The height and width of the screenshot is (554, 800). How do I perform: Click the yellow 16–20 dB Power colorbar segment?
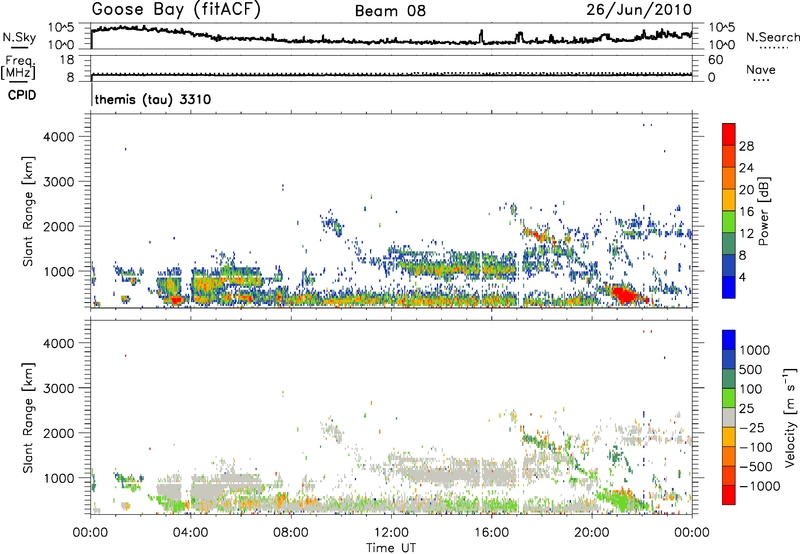tap(729, 200)
